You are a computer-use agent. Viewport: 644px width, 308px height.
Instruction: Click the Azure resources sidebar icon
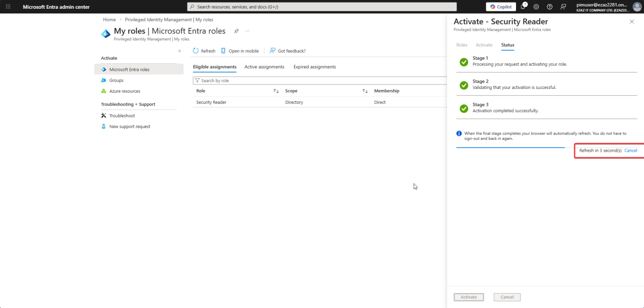pos(104,91)
